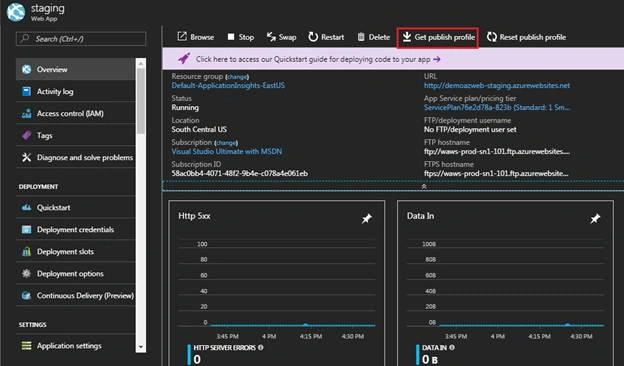Open Deployment slots menu item
The image size is (624, 366).
(x=76, y=251)
